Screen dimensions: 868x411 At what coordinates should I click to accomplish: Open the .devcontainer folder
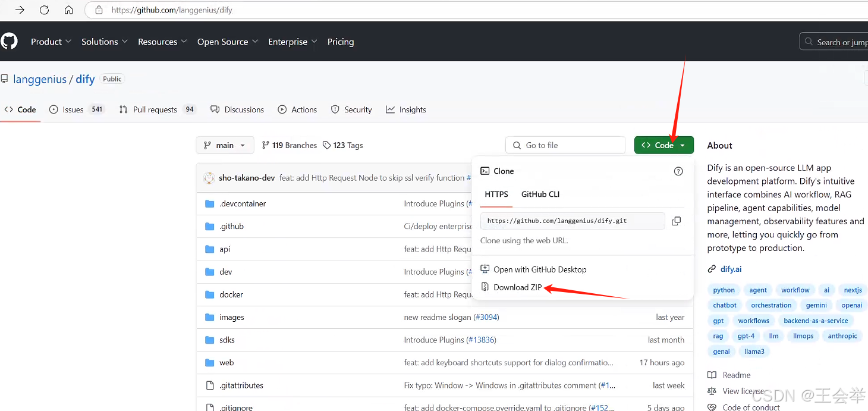coord(243,203)
